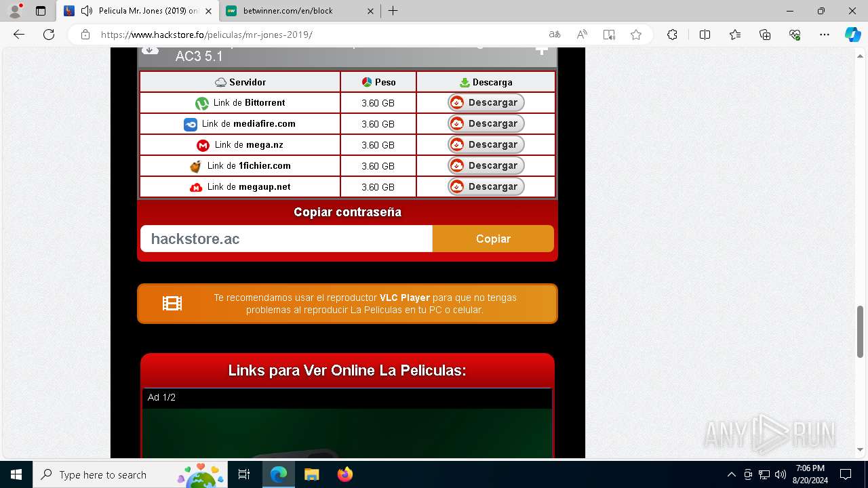Download via the Bittorrent Descargar button
The image size is (868, 488).
(486, 102)
